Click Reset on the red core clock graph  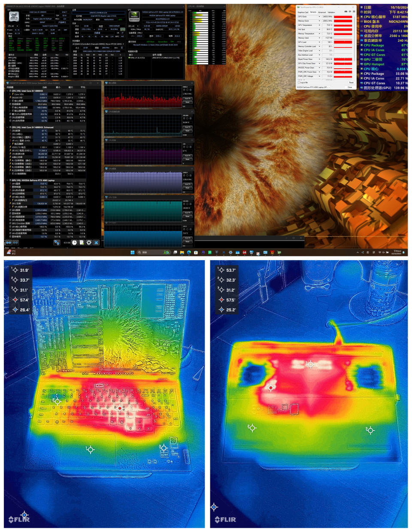click(188, 102)
